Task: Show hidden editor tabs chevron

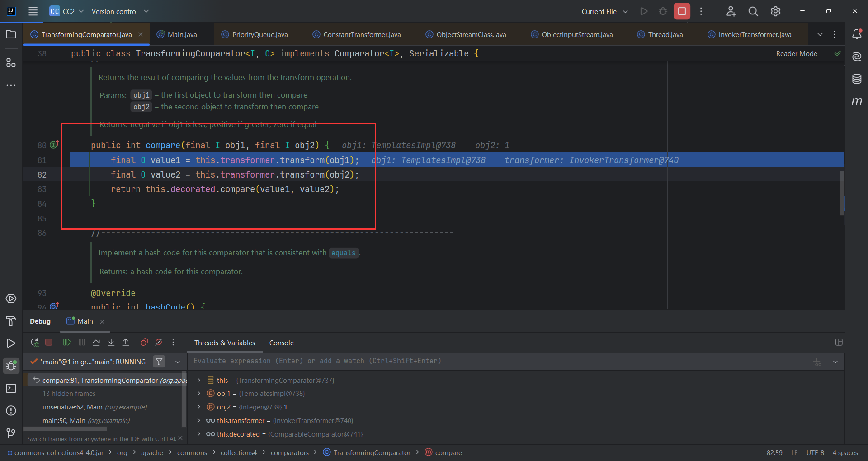Action: click(820, 34)
